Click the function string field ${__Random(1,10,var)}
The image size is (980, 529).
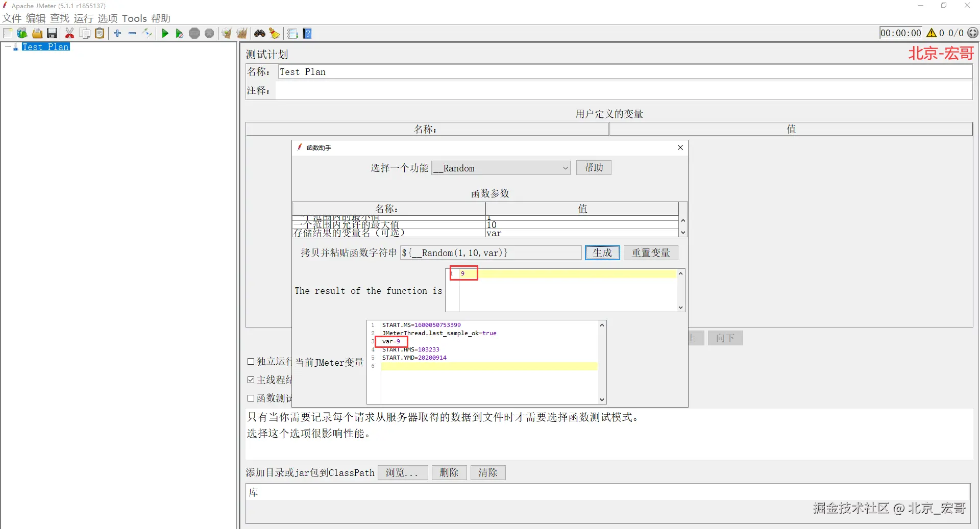[x=491, y=253]
